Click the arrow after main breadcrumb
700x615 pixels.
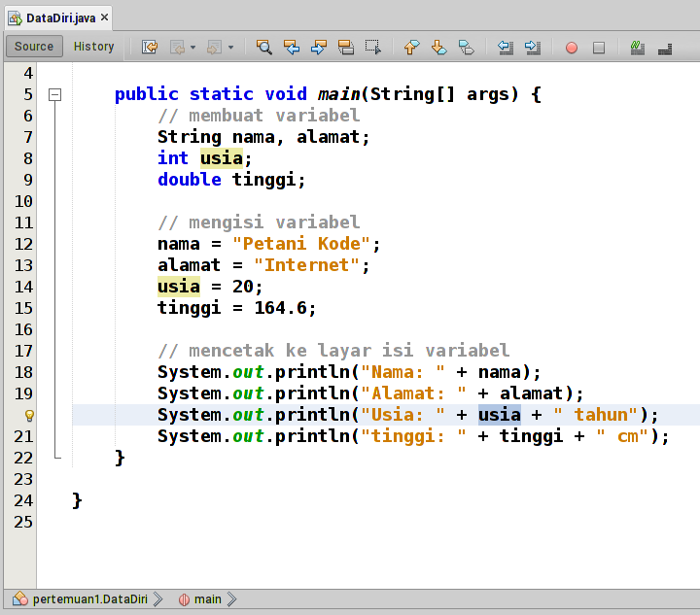click(231, 598)
